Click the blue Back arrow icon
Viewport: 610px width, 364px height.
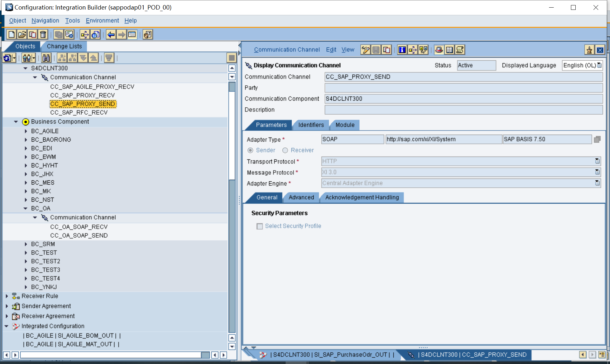pyautogui.click(x=111, y=34)
